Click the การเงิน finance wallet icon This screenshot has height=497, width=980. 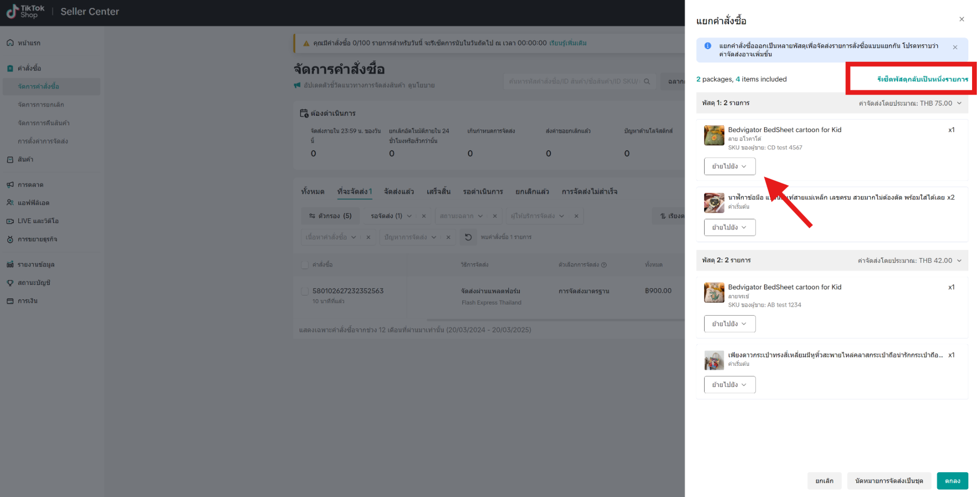coord(11,300)
